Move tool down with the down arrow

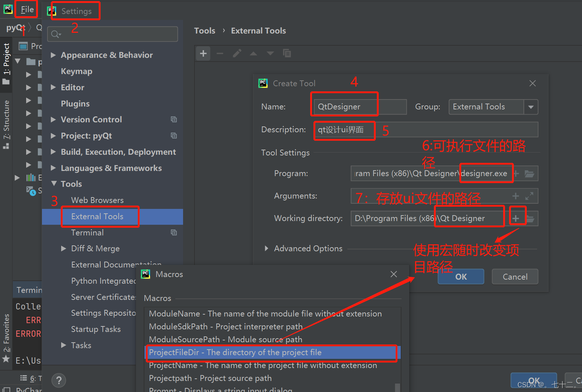point(270,53)
